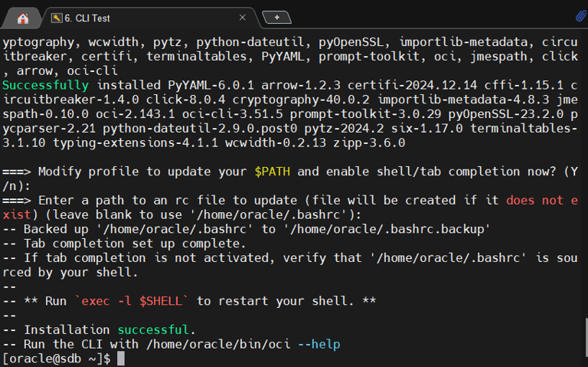Click the green 'successful' installation word
The image size is (588, 367).
pos(153,330)
